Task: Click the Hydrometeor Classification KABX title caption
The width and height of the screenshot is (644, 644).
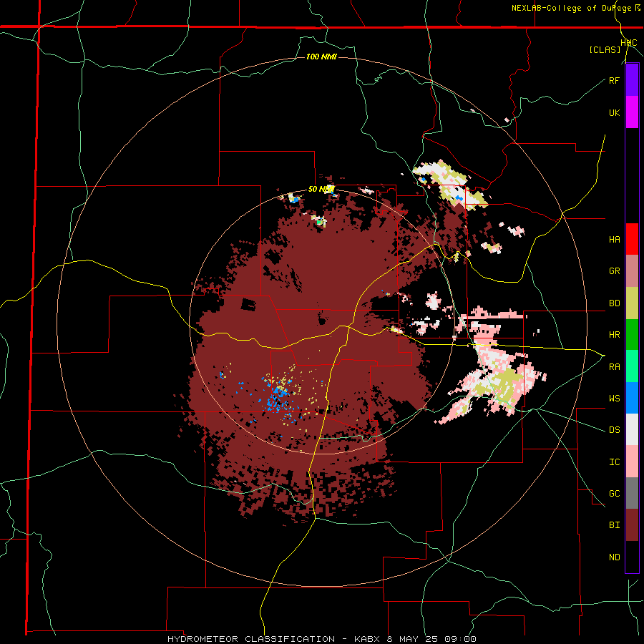Action: [x=321, y=639]
